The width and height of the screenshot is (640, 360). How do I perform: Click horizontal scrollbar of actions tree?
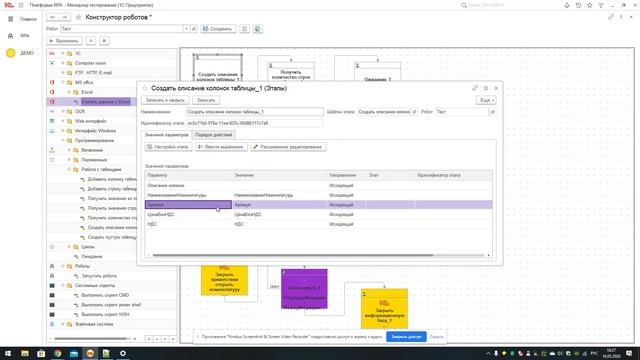(x=91, y=339)
